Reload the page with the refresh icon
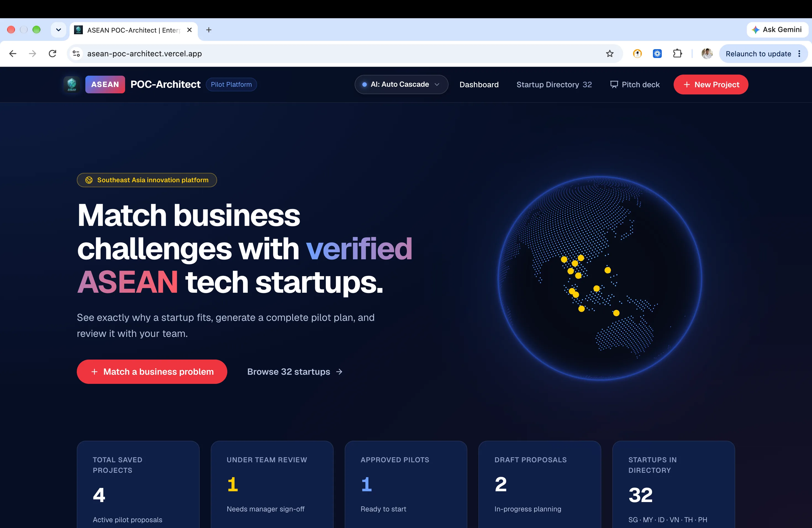This screenshot has width=812, height=528. tap(52, 54)
